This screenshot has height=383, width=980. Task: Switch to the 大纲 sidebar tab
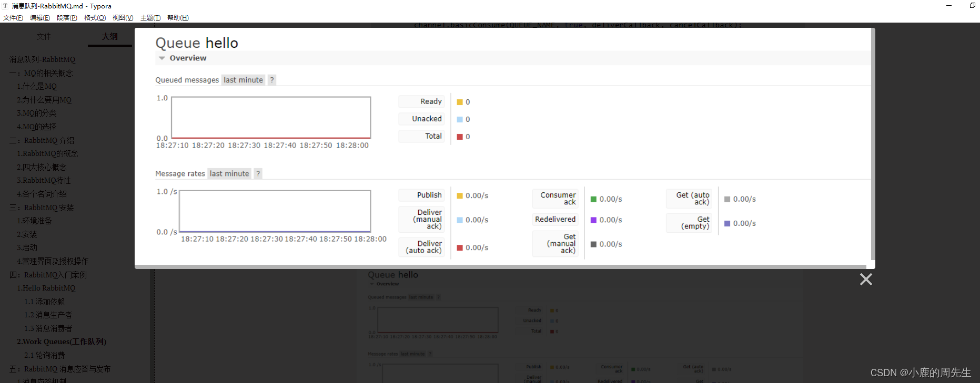click(x=109, y=36)
